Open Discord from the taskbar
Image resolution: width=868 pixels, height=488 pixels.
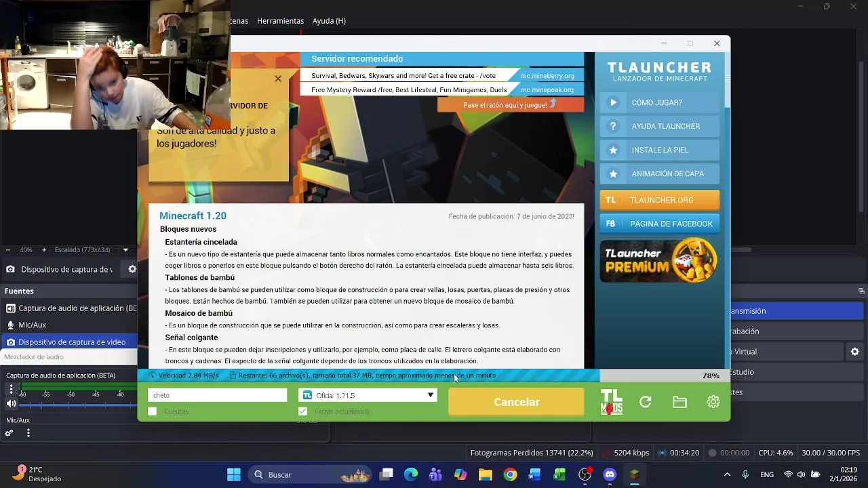pyautogui.click(x=610, y=474)
